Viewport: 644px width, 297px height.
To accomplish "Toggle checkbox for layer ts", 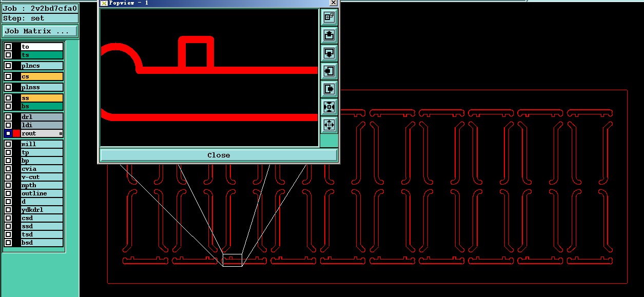I will (x=8, y=55).
